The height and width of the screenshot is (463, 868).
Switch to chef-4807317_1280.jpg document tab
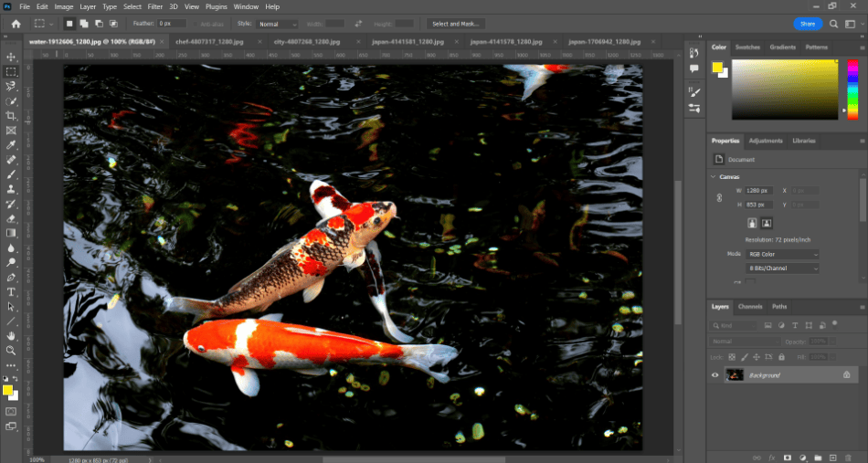(x=209, y=41)
